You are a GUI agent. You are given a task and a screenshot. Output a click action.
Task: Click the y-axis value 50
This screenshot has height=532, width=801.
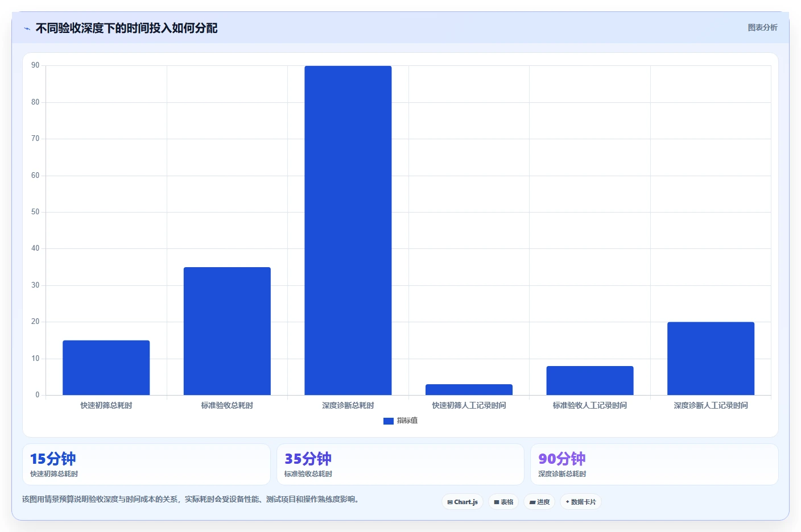35,212
